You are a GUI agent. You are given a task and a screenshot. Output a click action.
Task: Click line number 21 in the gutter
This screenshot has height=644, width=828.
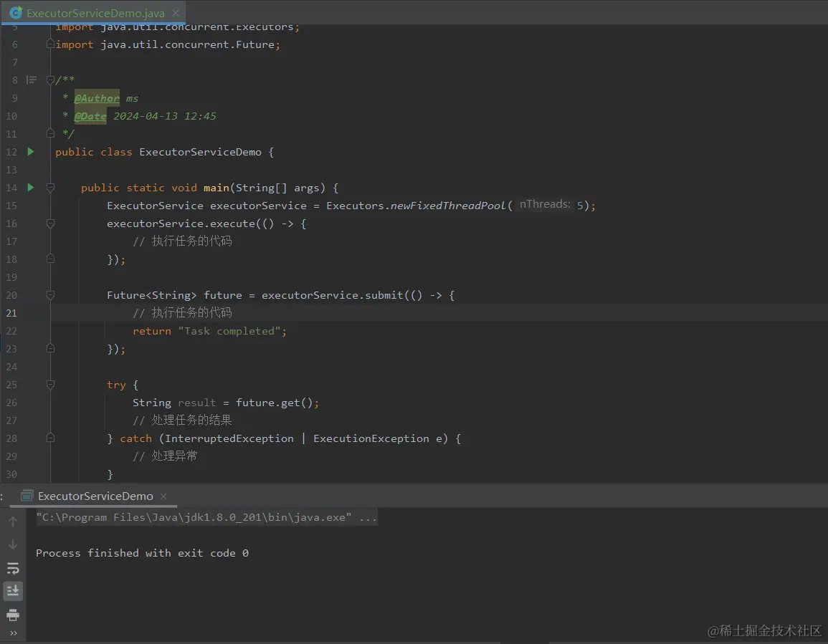[11, 313]
